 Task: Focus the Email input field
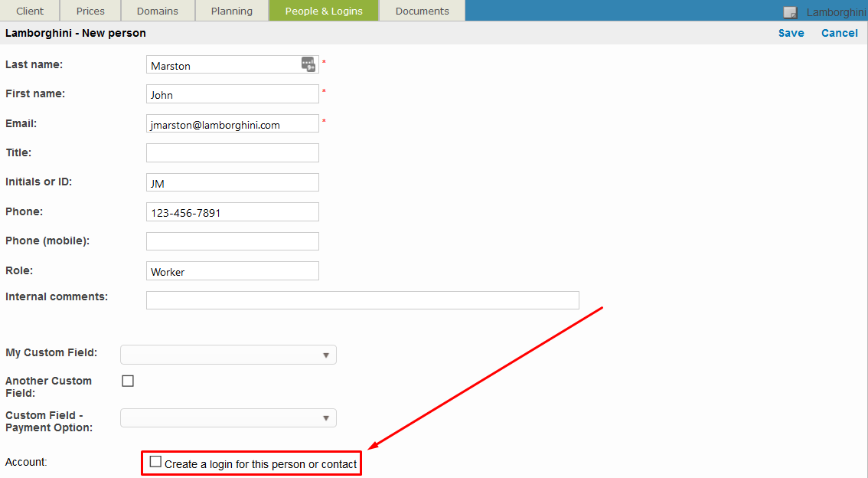coord(232,124)
